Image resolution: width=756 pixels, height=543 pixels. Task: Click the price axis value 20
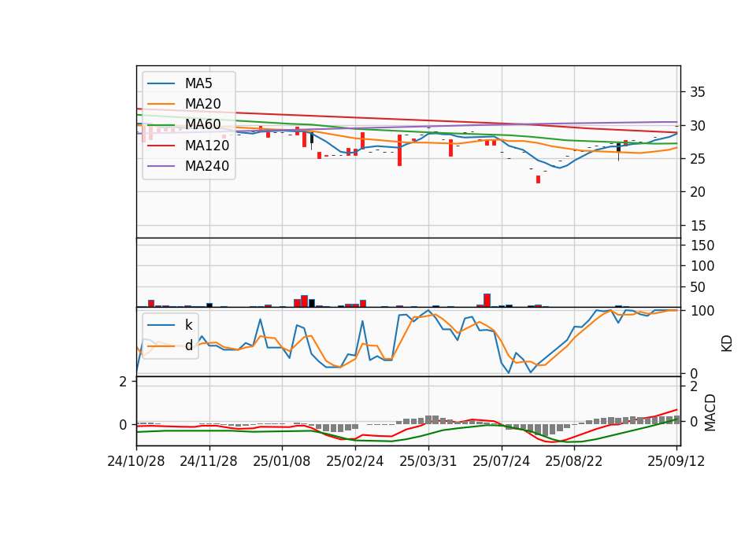tap(697, 192)
